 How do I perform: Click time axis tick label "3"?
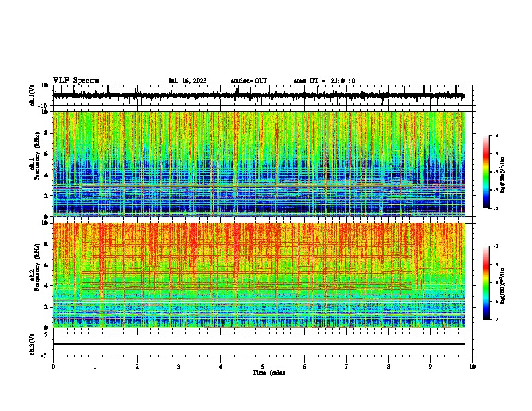click(179, 367)
